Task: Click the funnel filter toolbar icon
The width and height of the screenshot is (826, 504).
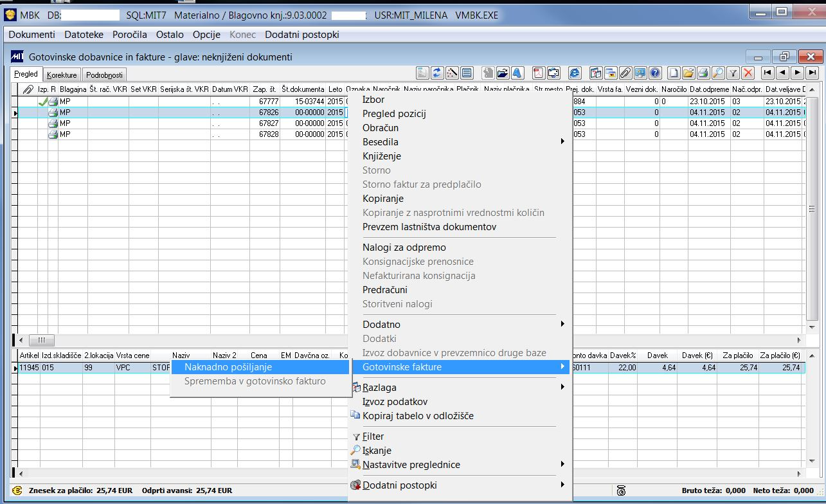Action: tap(732, 73)
